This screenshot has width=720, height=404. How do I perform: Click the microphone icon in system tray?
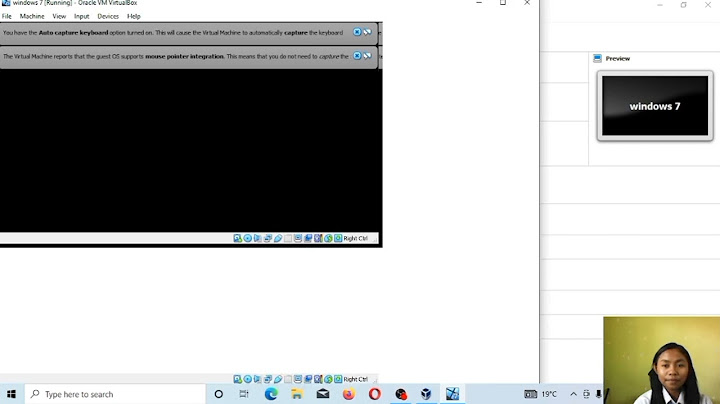(599, 394)
